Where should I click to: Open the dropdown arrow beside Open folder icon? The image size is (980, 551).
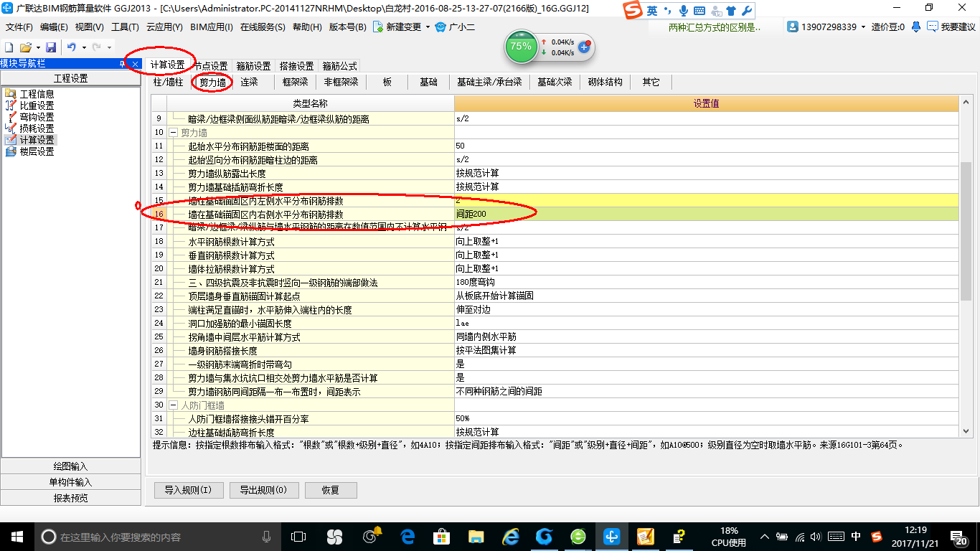coord(37,47)
